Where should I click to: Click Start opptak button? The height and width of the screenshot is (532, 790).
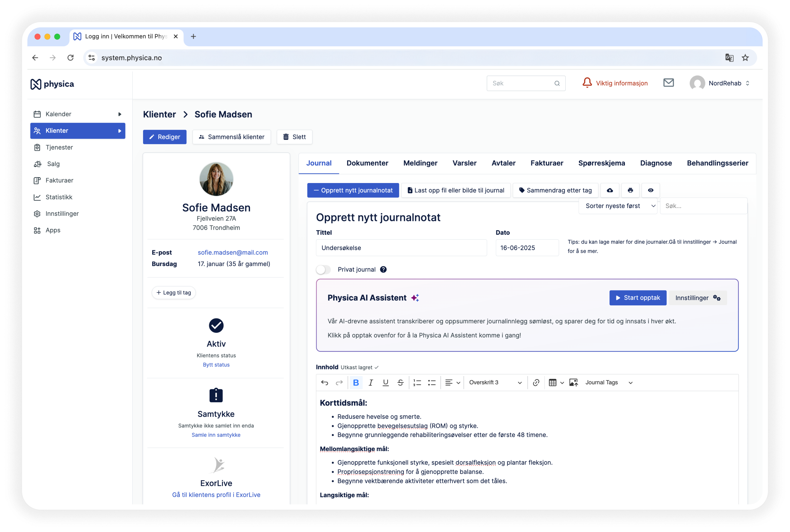tap(637, 298)
